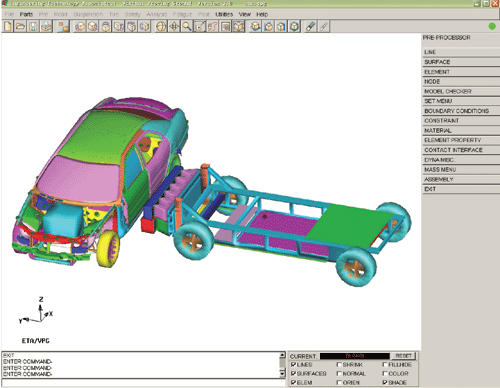Open SET MENU in the side panel
Screen dimensions: 500x388
[x=461, y=101]
